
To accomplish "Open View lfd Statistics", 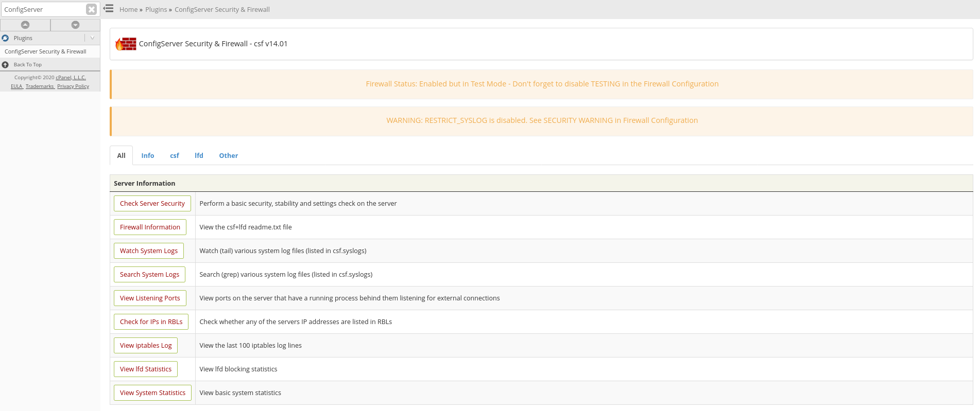I will (x=146, y=369).
